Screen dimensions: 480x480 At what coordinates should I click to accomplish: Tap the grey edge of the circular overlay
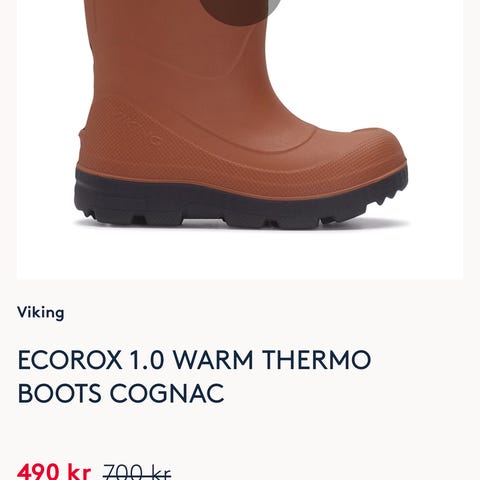point(275,7)
